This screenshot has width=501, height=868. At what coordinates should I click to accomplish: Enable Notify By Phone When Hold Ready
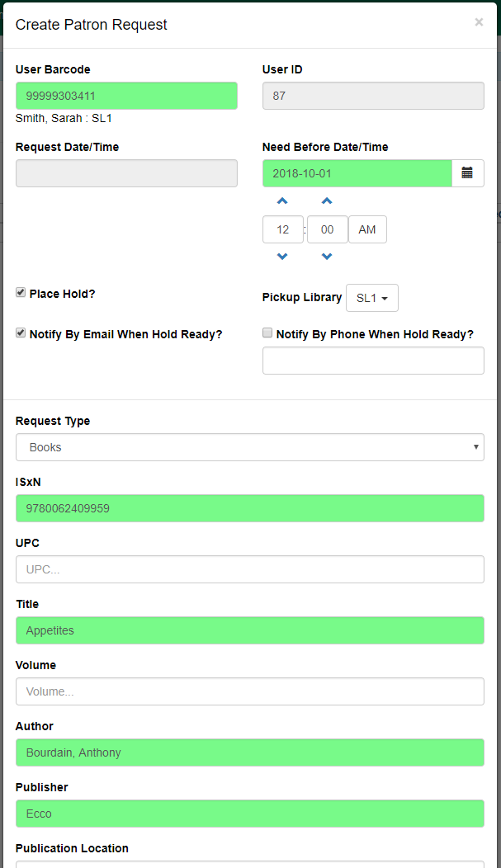click(x=267, y=333)
